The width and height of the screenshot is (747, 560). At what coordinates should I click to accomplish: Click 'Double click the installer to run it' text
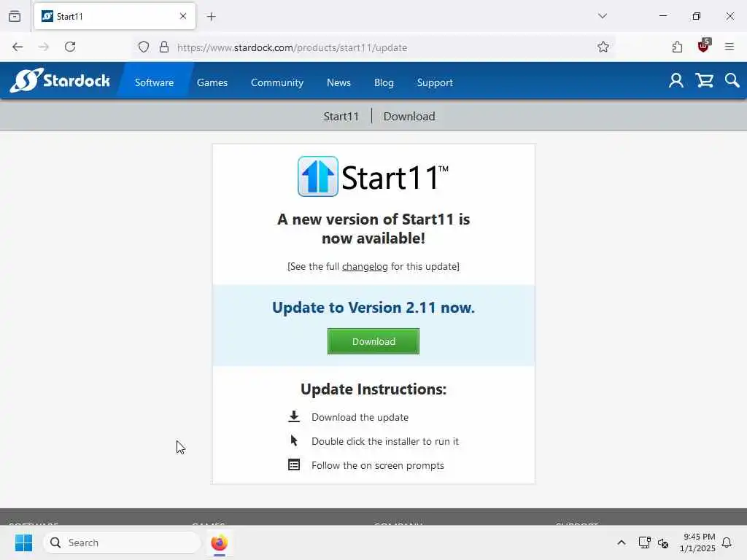click(x=385, y=441)
